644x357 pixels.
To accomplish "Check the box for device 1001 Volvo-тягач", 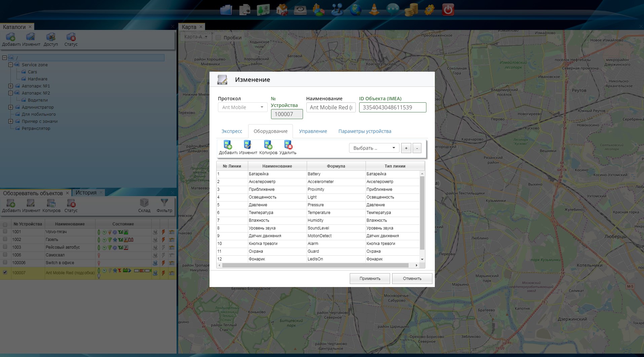I will 5,231.
